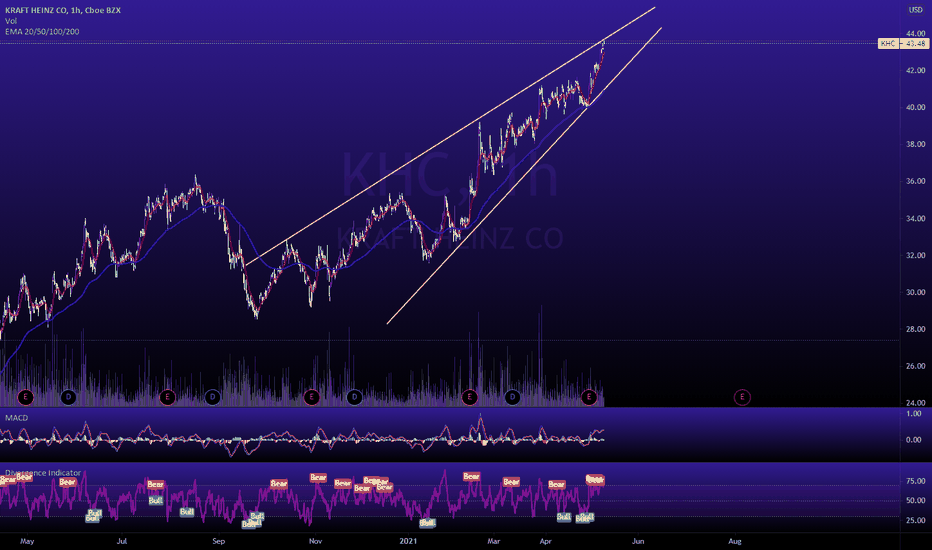Click the E earnings marker above May
The image size is (932, 550).
click(25, 397)
